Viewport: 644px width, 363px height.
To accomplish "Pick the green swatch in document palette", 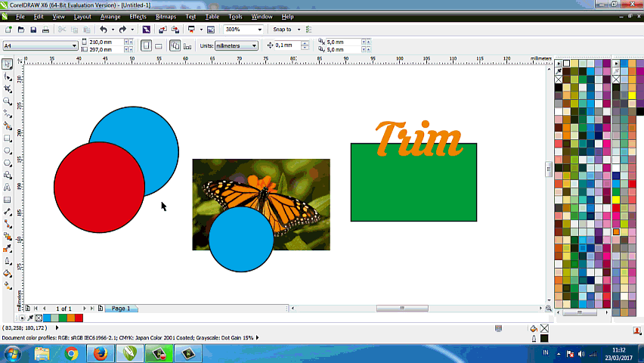I will [x=63, y=318].
